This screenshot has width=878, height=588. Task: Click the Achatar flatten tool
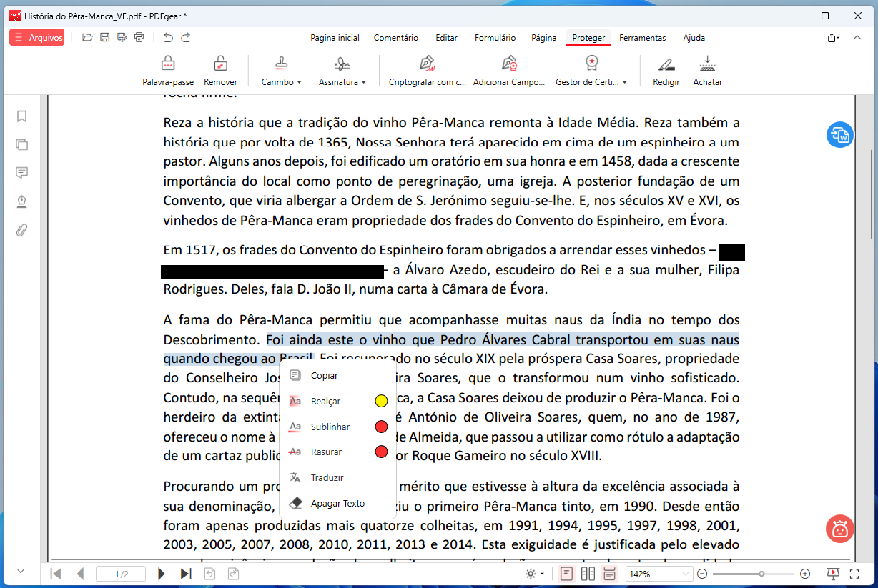[707, 65]
